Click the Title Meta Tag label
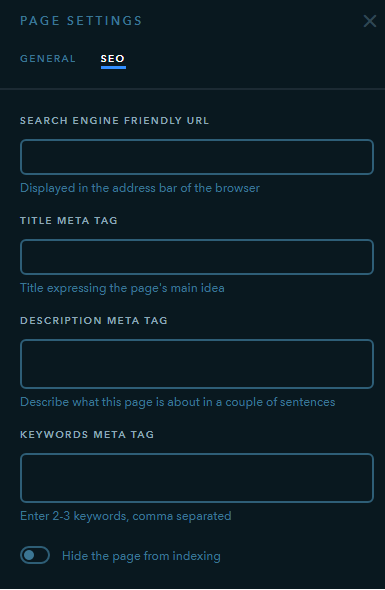Image resolution: width=385 pixels, height=590 pixels. 69,220
